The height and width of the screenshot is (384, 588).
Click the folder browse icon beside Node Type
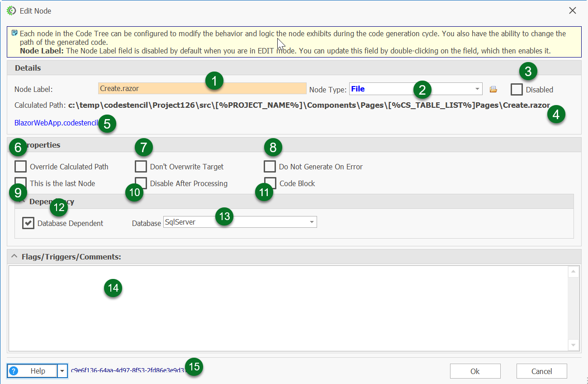tap(493, 89)
